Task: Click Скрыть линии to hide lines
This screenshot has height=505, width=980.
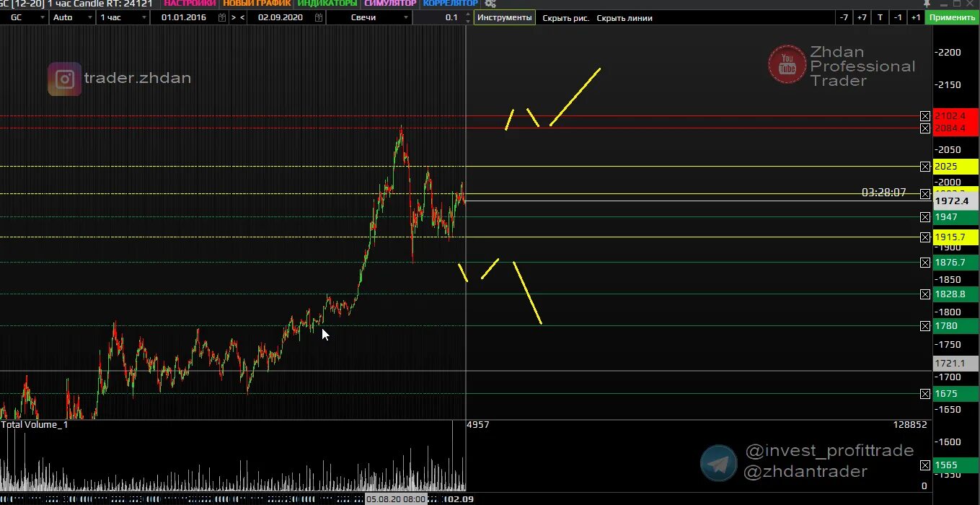Action: 624,18
